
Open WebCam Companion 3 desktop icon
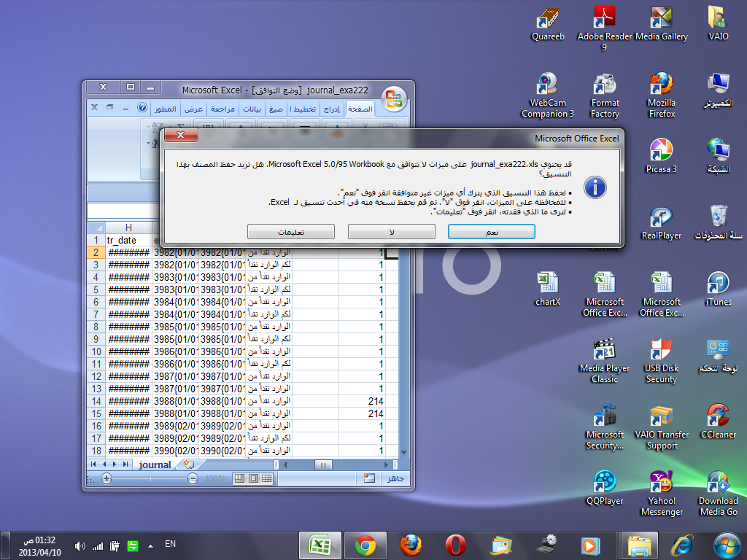click(x=547, y=95)
